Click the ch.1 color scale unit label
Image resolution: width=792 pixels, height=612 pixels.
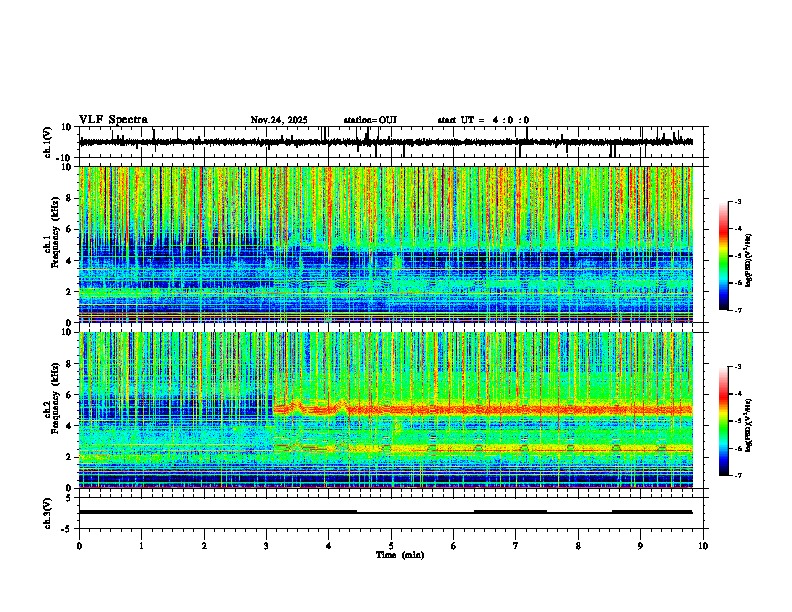click(748, 261)
